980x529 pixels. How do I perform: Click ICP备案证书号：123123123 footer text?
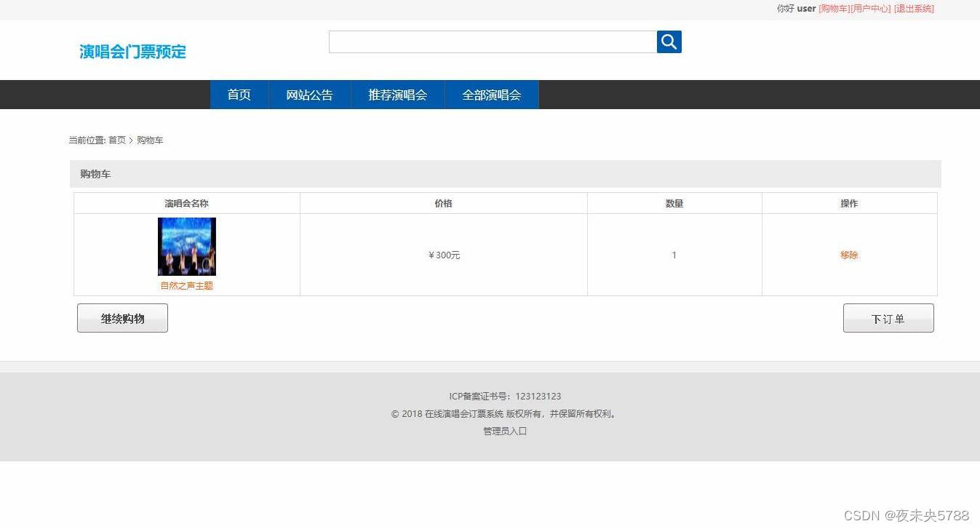[x=505, y=397]
